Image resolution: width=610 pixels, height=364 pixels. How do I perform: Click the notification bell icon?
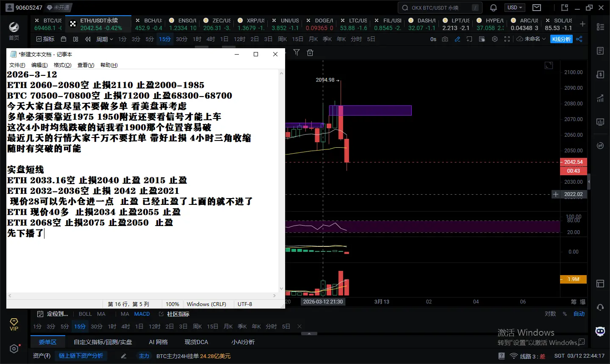(494, 8)
